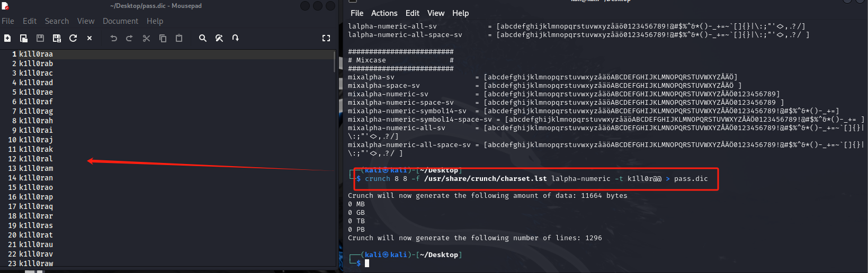Redo the edit in Mousepad toolbar

coord(129,38)
